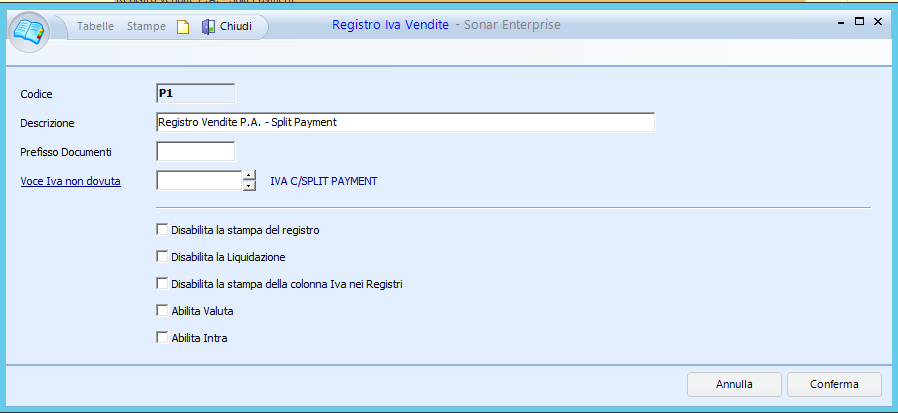The image size is (898, 413).
Task: Select the Voce Iva non dovuta number field
Action: [200, 181]
